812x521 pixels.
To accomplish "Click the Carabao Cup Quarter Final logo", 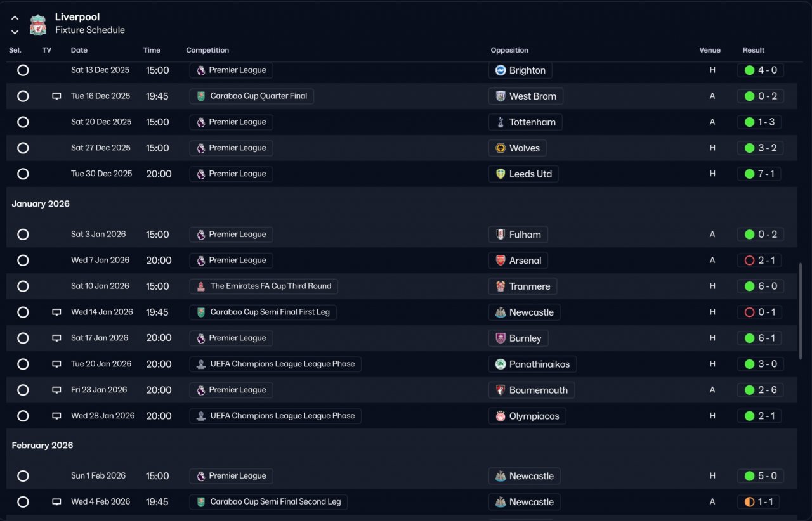I will [201, 96].
